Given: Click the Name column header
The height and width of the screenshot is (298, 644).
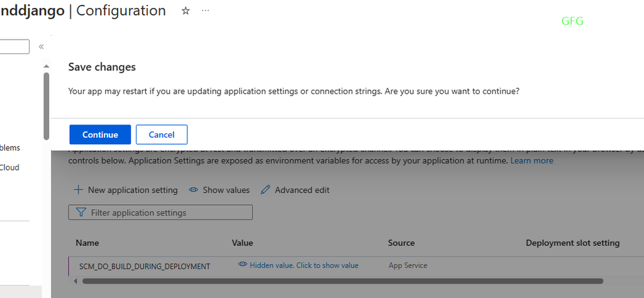Looking at the screenshot, I should click(x=87, y=243).
